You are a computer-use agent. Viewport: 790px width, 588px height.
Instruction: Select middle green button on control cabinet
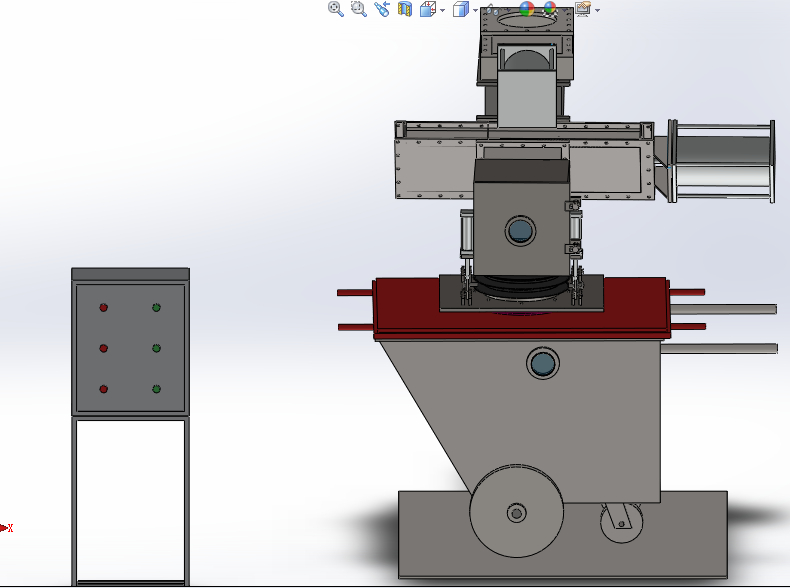tap(156, 348)
